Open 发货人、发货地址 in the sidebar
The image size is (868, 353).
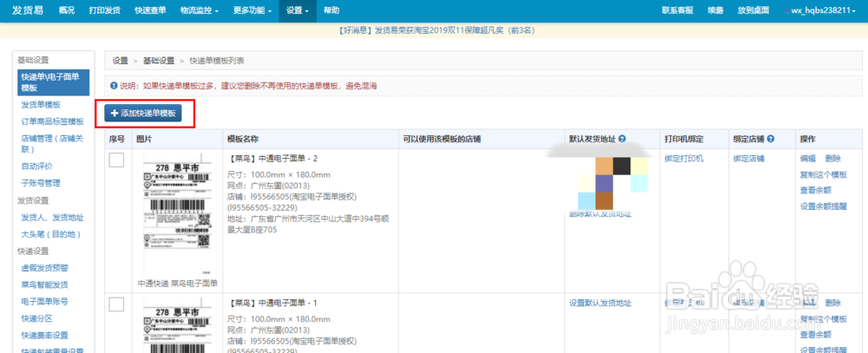52,218
